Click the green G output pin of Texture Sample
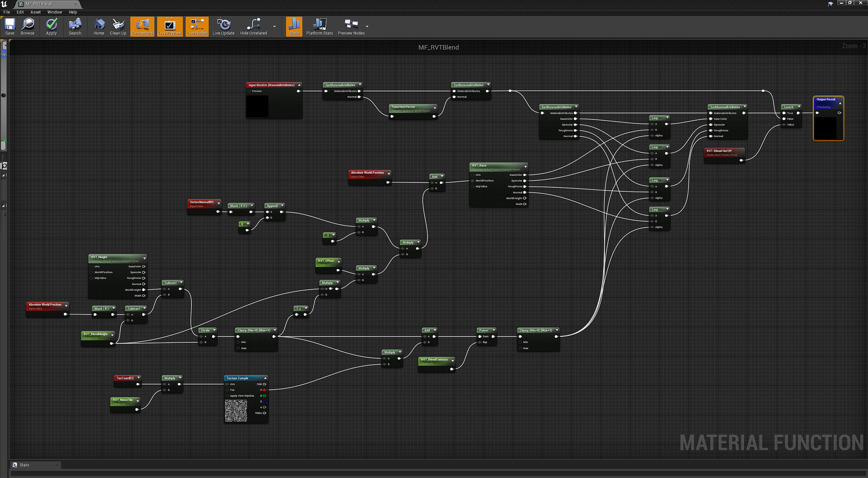The height and width of the screenshot is (478, 868). (x=265, y=396)
